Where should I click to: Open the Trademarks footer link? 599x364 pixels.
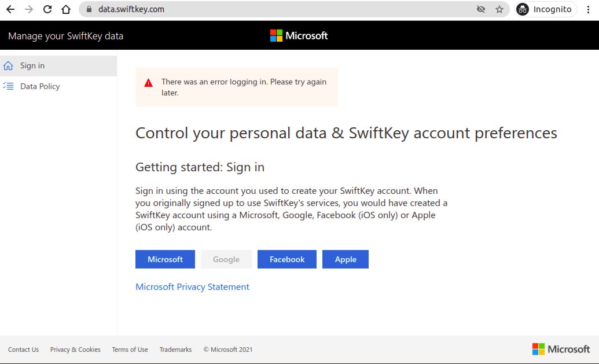pos(175,350)
